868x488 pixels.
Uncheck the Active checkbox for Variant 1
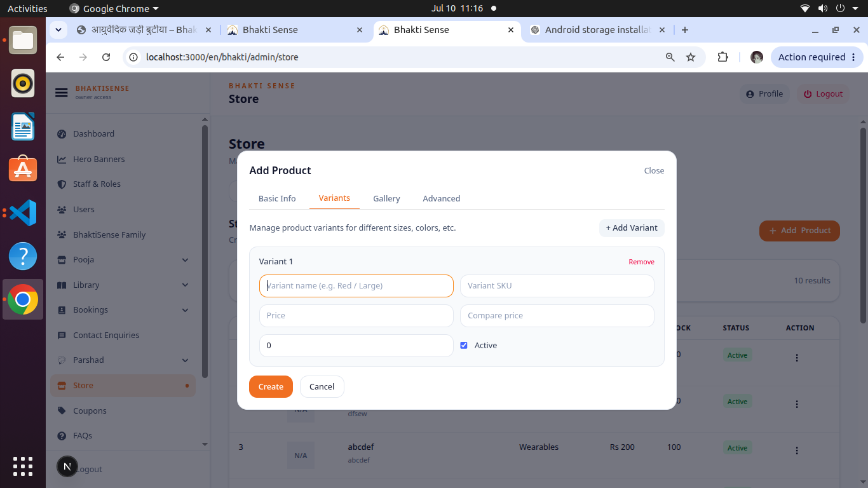tap(464, 346)
